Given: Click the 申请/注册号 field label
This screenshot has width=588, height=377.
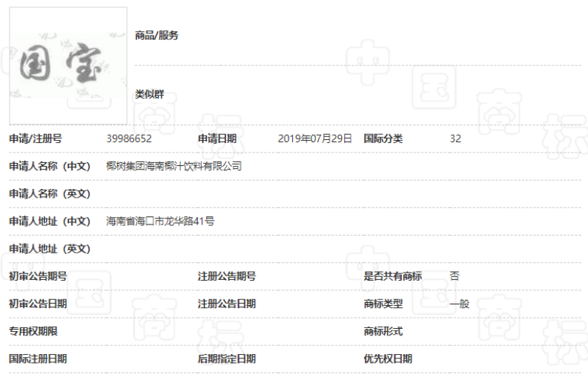Looking at the screenshot, I should [35, 139].
